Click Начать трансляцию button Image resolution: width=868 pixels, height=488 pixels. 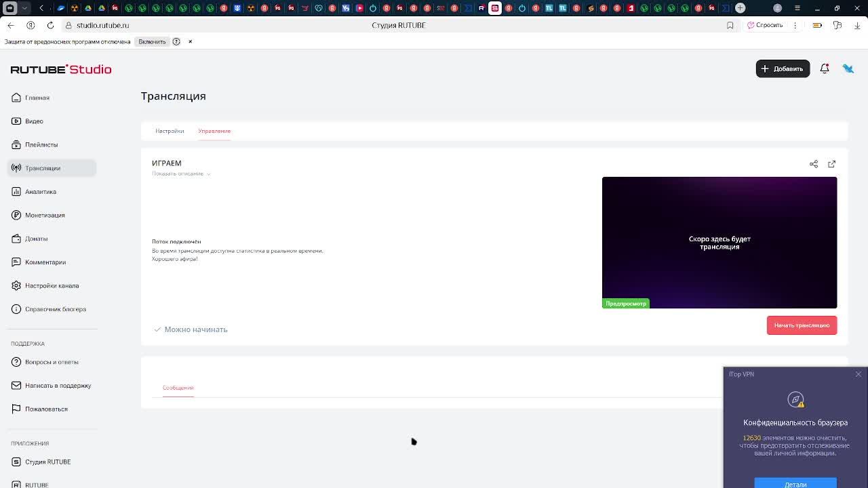(802, 325)
